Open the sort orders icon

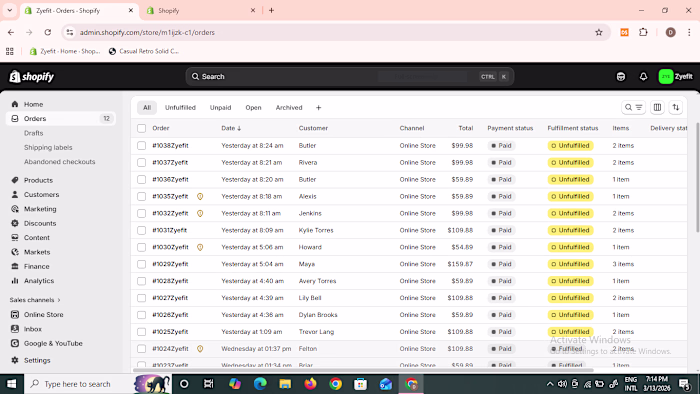[675, 108]
